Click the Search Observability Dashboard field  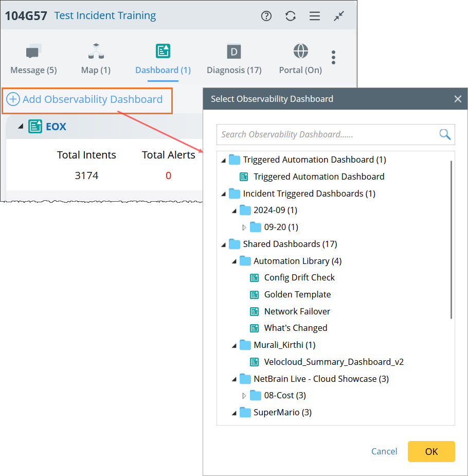[x=327, y=134]
